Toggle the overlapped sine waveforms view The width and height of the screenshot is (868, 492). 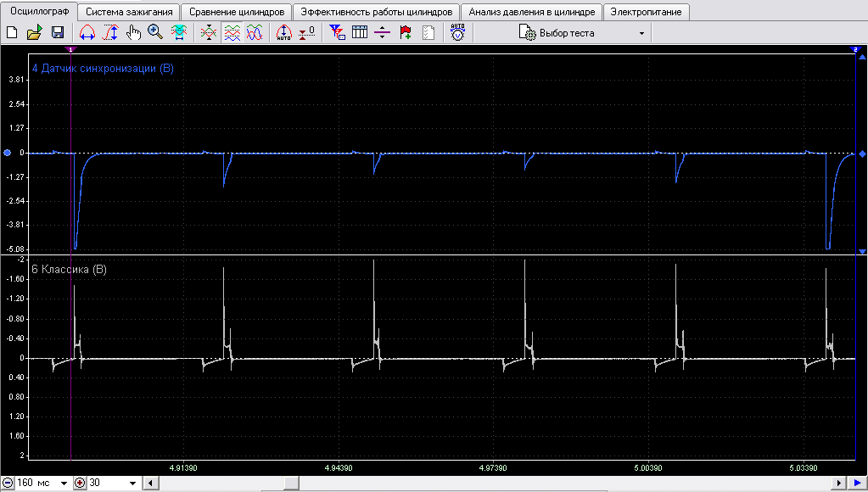tap(254, 33)
